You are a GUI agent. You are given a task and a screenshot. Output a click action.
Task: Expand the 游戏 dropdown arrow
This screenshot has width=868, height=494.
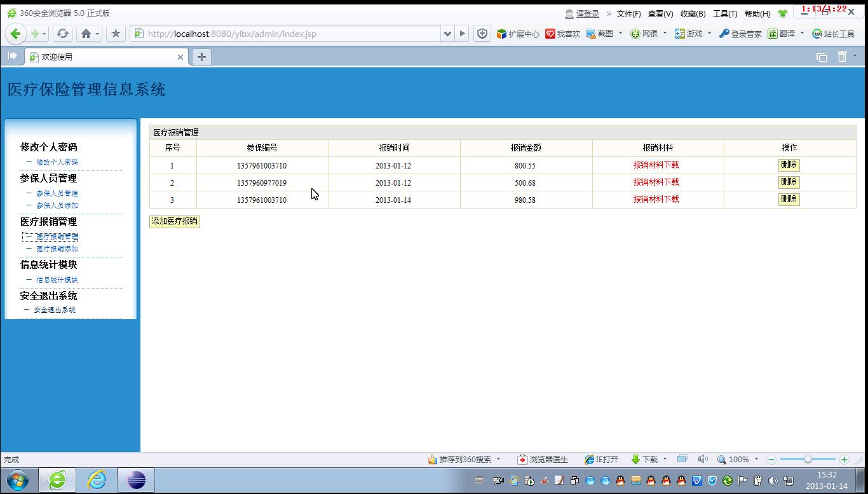coord(709,33)
